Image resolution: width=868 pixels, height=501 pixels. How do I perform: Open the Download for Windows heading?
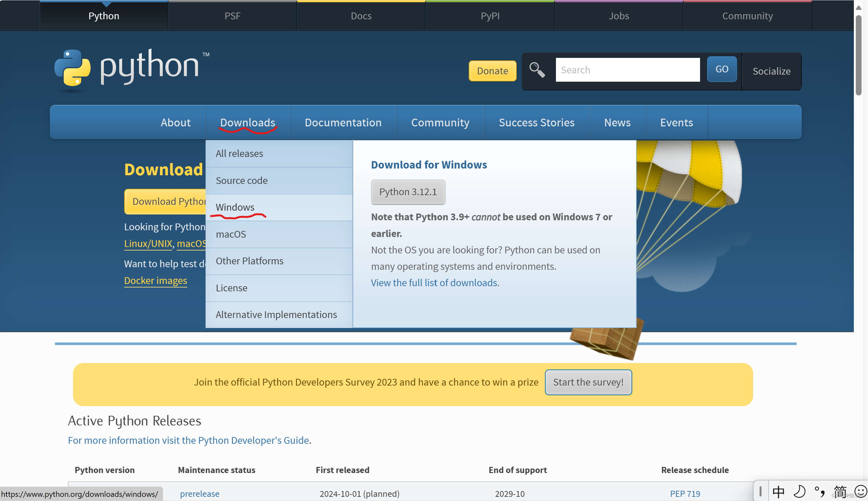(x=429, y=165)
